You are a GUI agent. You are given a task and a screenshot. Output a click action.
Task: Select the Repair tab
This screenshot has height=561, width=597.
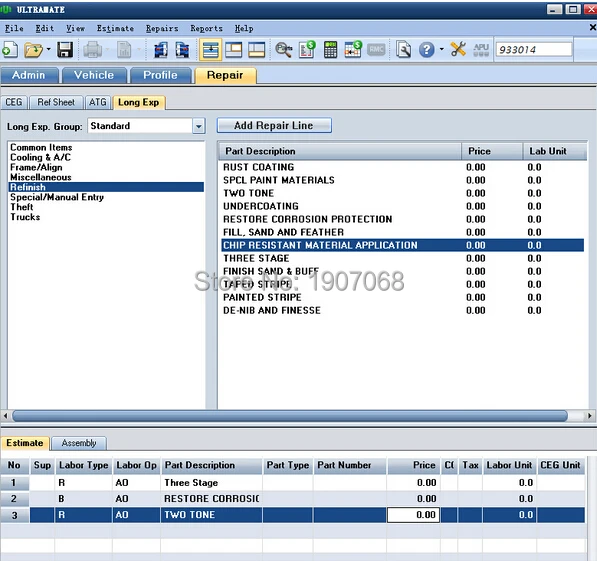click(225, 75)
